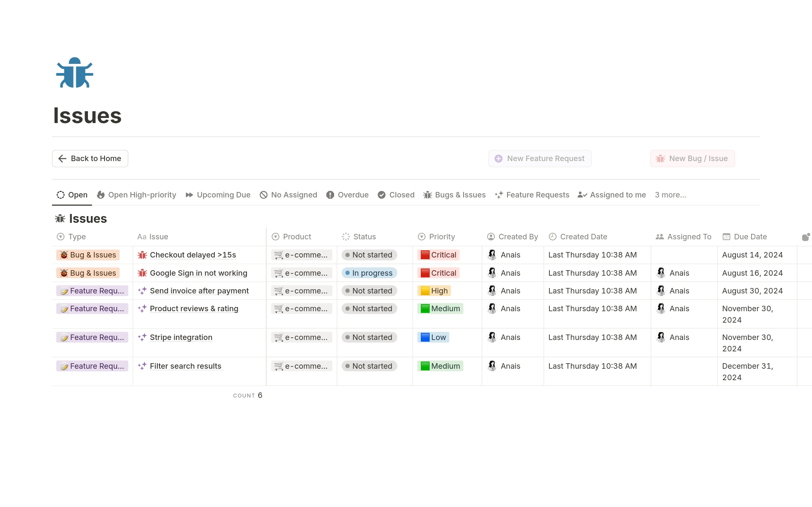812x507 pixels.
Task: Click the Back to Home button
Action: (x=90, y=159)
